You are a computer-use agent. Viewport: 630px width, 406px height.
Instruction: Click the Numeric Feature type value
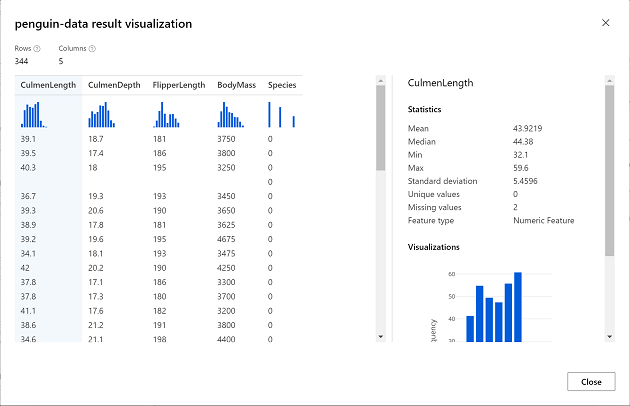[x=544, y=221]
